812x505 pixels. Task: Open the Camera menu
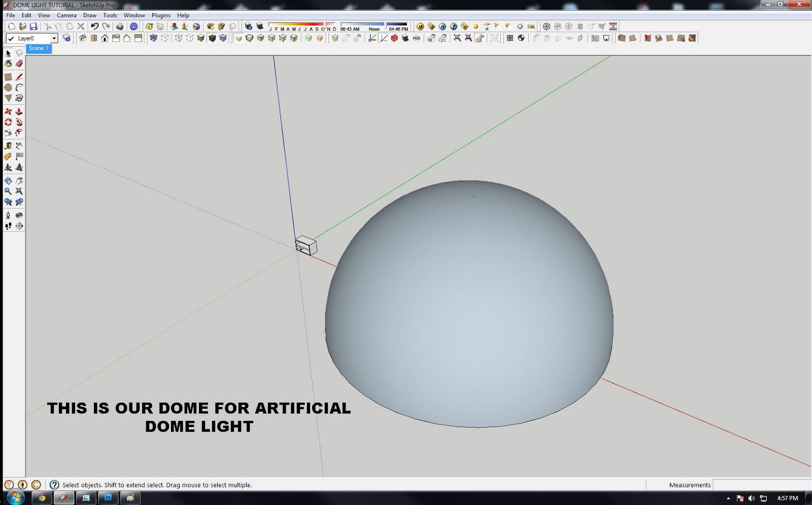66,15
